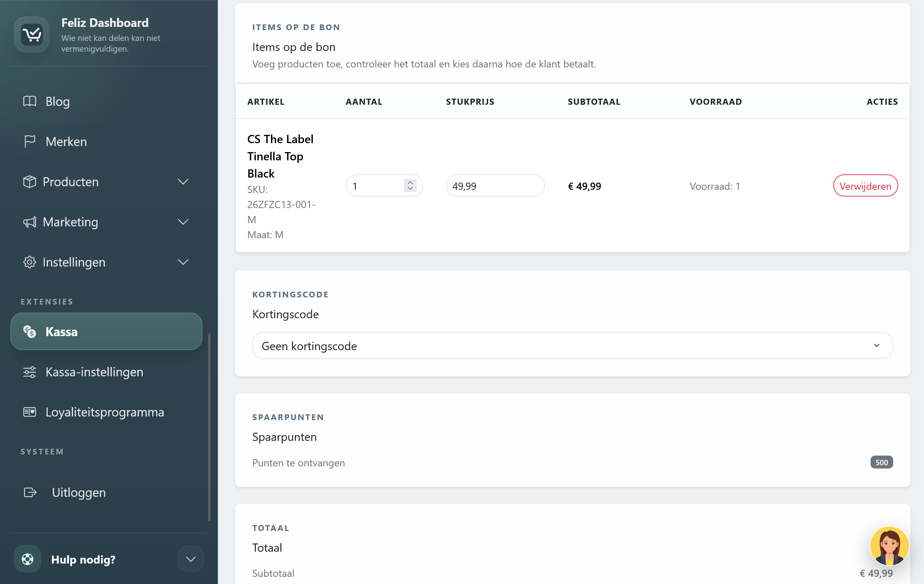
Task: Click the Instellingen gear icon
Action: (29, 262)
